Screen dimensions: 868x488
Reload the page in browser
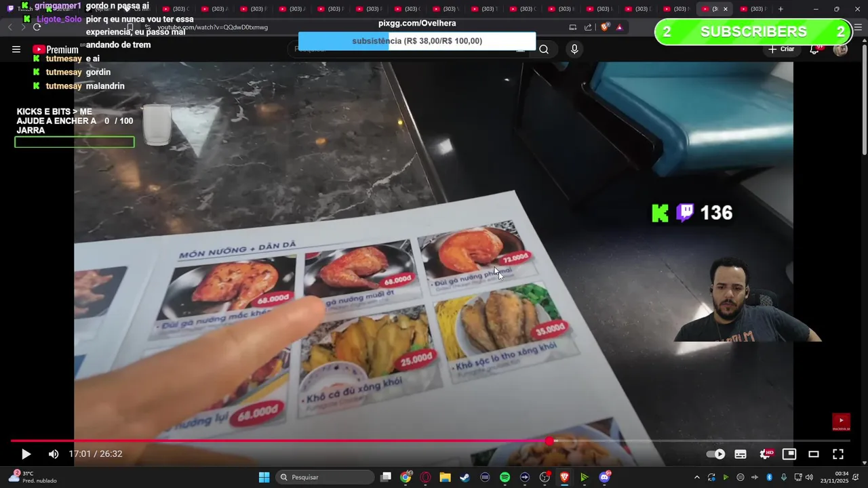tap(37, 27)
